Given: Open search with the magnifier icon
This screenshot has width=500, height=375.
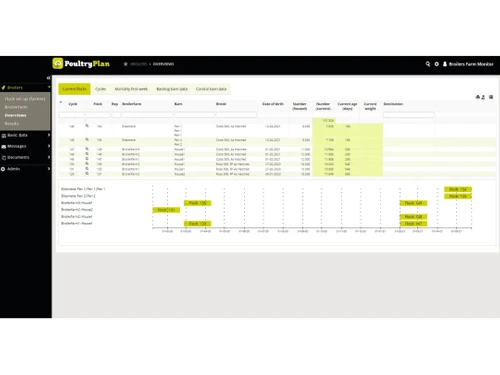Looking at the screenshot, I should 428,64.
